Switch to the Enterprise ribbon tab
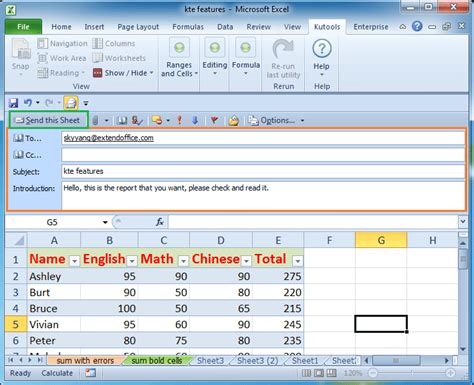This screenshot has height=385, width=474. [x=371, y=27]
